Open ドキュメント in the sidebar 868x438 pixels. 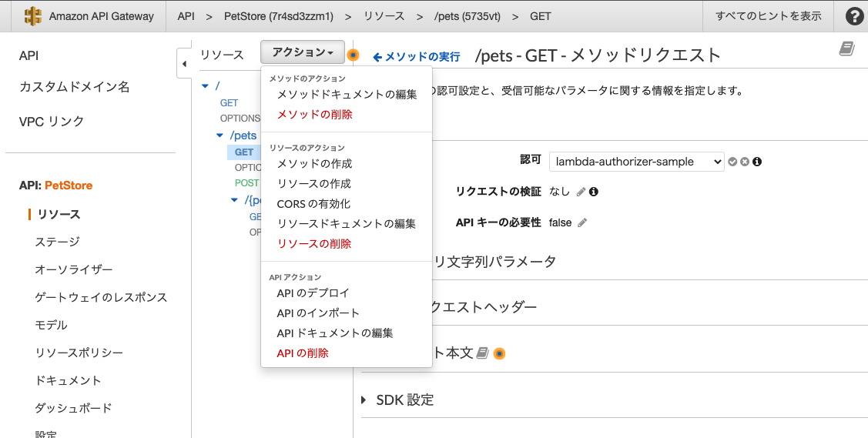68,380
